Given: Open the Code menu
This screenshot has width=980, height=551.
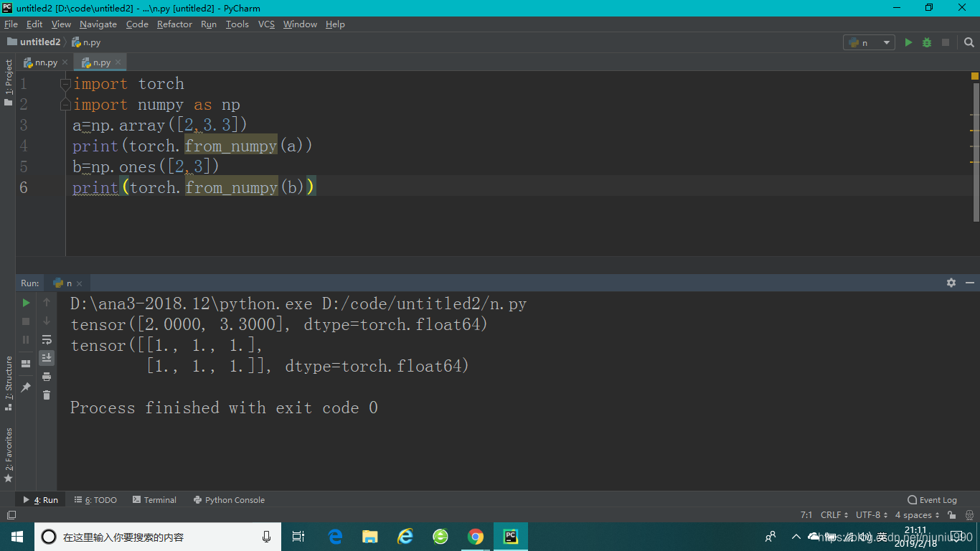Looking at the screenshot, I should tap(137, 24).
